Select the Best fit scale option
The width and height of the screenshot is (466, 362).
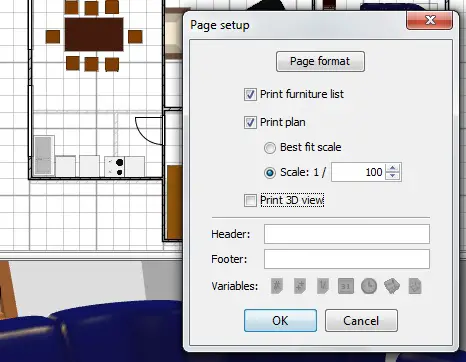click(270, 148)
